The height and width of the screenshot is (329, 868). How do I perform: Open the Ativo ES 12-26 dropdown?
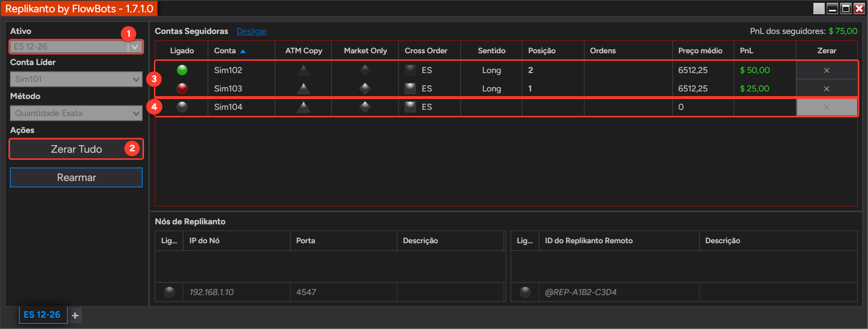point(76,47)
